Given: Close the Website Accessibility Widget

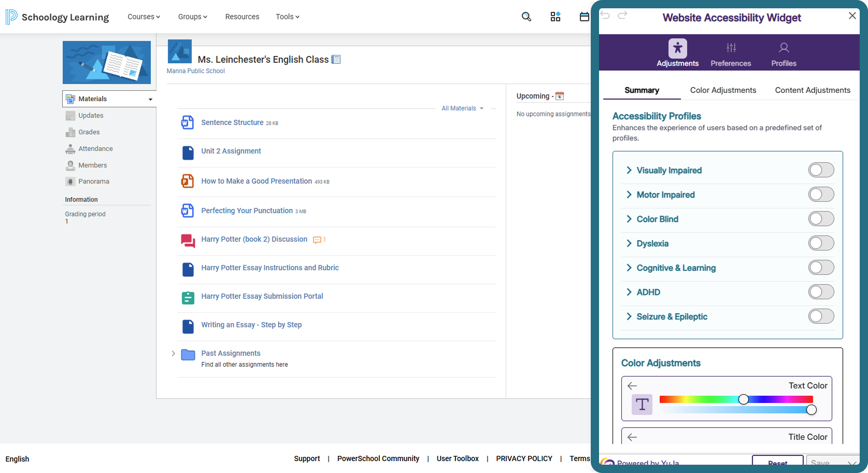Looking at the screenshot, I should point(852,16).
